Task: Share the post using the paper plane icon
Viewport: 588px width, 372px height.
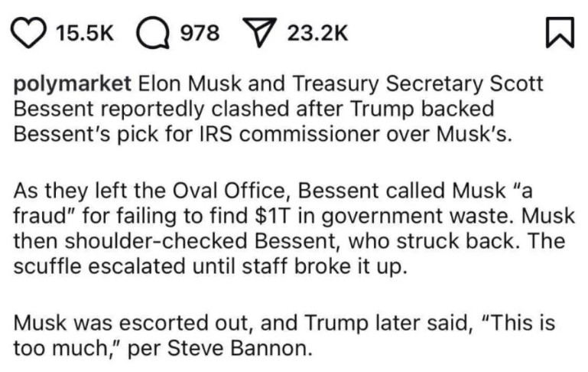Action: click(260, 32)
